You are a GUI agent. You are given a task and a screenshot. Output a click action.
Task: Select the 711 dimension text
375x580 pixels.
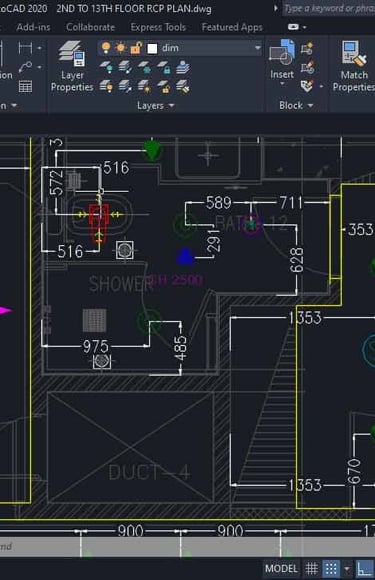point(291,203)
